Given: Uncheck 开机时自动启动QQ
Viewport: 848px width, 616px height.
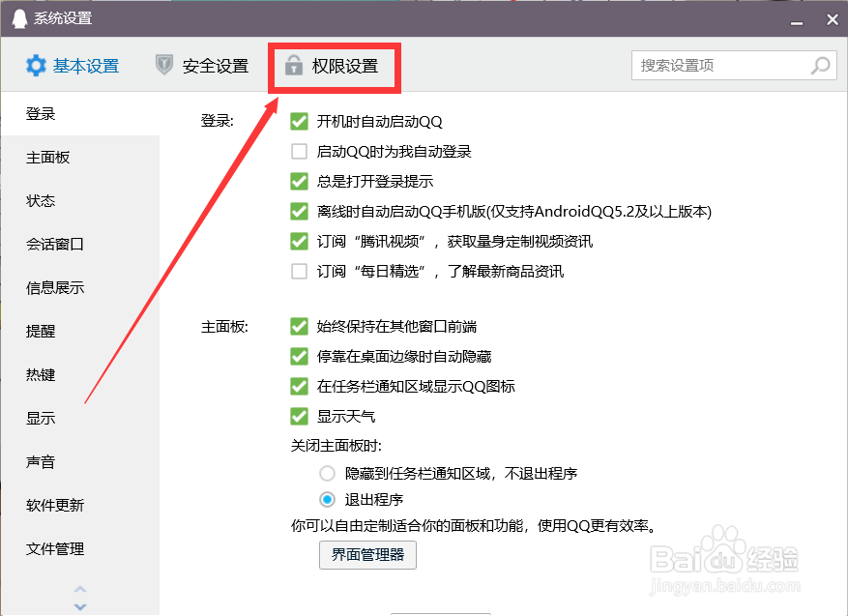Looking at the screenshot, I should coord(299,121).
